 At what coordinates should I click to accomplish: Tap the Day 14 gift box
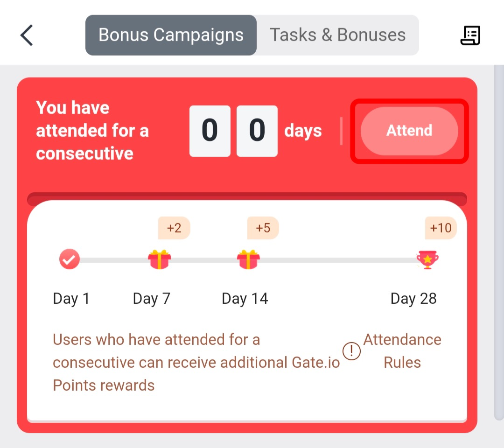point(248,259)
